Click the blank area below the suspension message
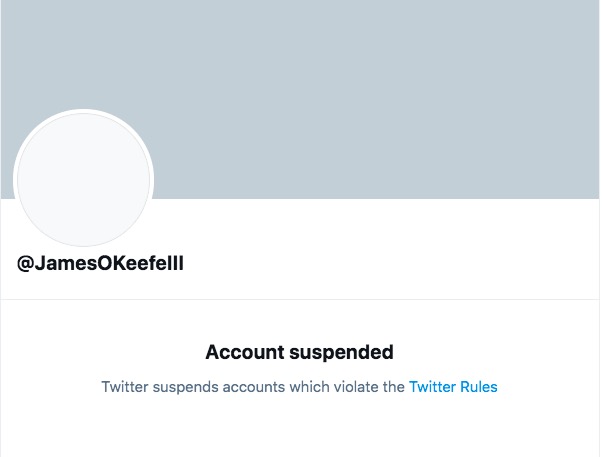This screenshot has height=457, width=602. pos(300,430)
